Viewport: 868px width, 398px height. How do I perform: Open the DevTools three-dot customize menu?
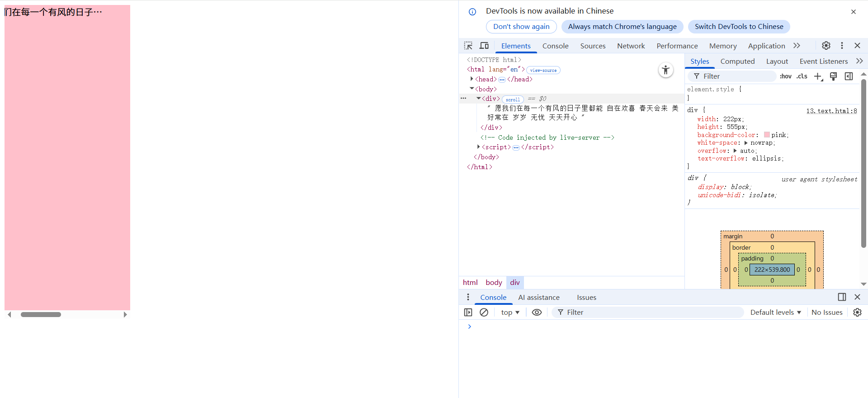(x=842, y=46)
